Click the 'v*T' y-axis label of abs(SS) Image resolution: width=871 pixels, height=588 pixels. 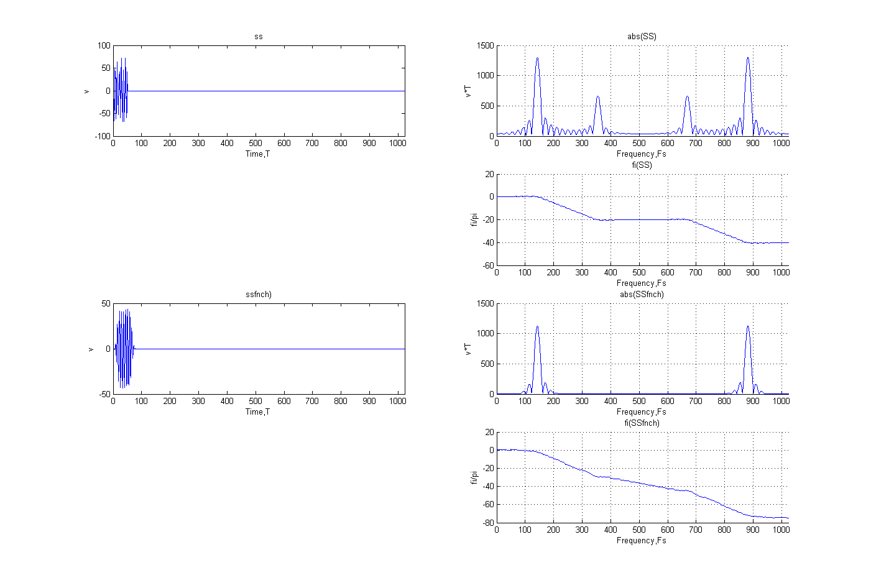coord(468,91)
